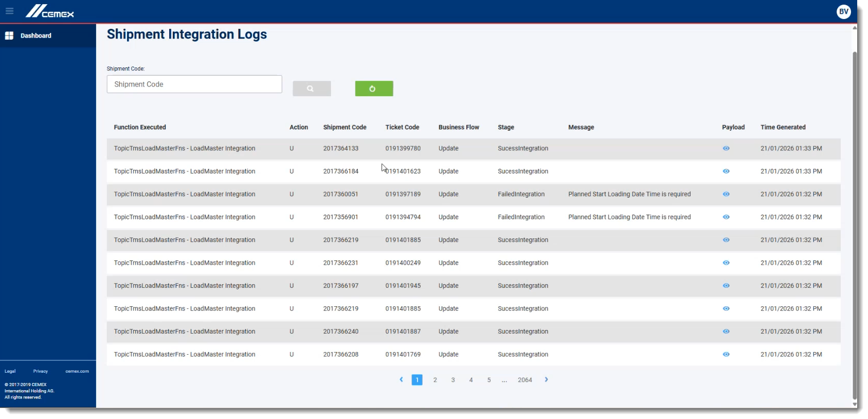Image resolution: width=868 pixels, height=419 pixels.
Task: View payload for shipment 2017360051
Action: [726, 194]
